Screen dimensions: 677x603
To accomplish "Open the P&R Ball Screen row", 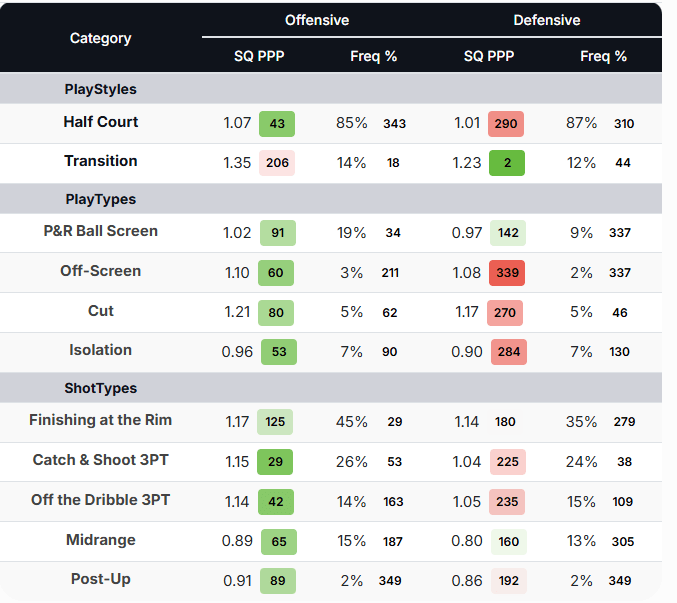I will [100, 231].
